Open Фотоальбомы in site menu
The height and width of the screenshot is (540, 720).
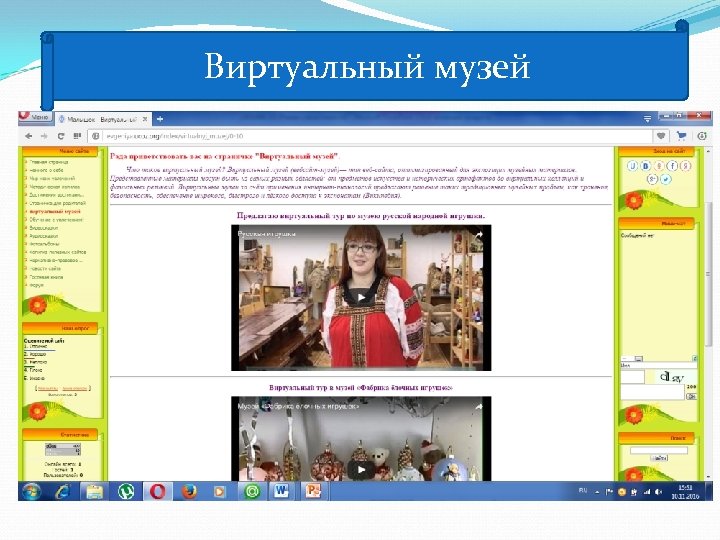[45, 244]
